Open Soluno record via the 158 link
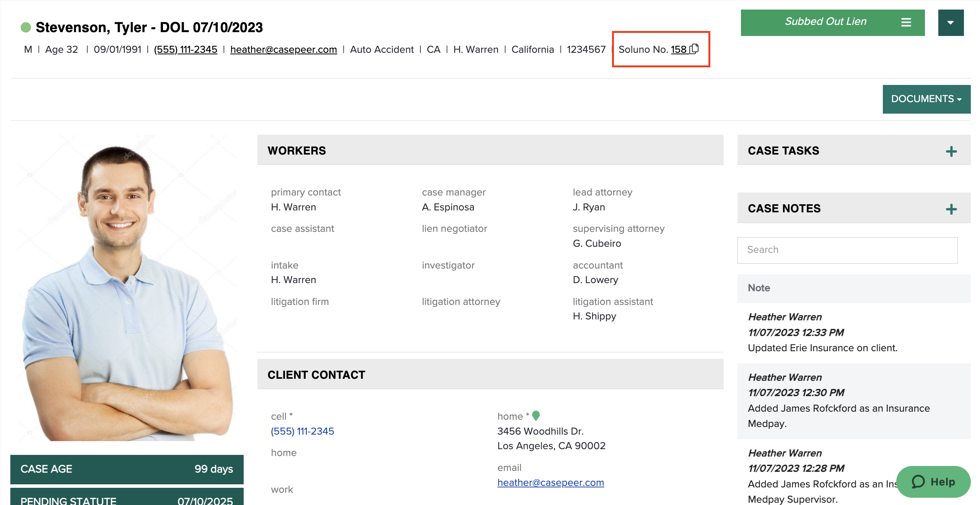The width and height of the screenshot is (980, 505). (679, 49)
